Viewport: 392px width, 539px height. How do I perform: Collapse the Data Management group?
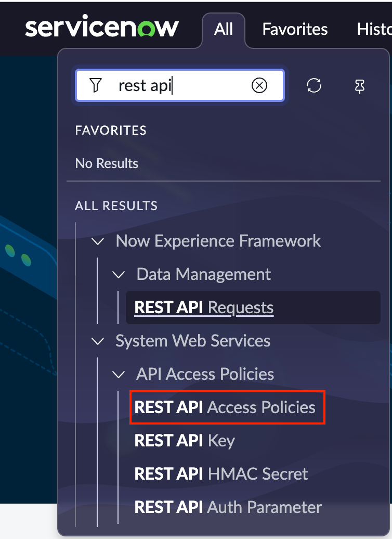coord(119,274)
